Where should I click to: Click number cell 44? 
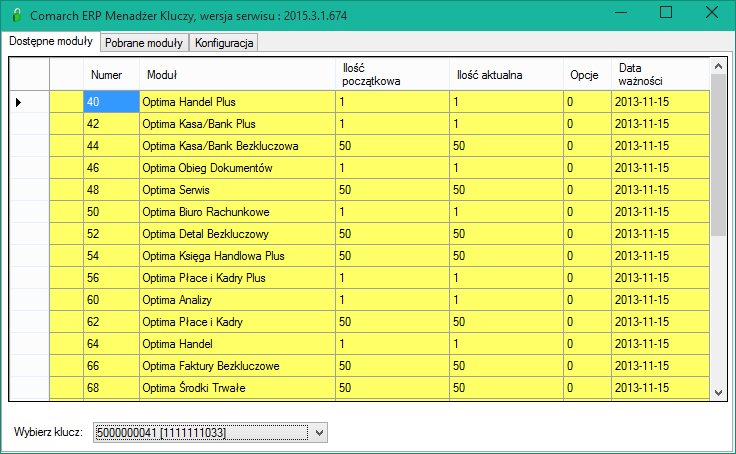point(112,146)
